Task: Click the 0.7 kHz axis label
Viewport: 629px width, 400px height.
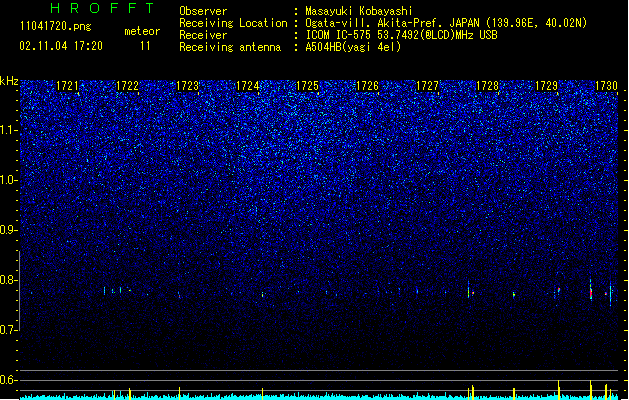Action: pyautogui.click(x=8, y=330)
